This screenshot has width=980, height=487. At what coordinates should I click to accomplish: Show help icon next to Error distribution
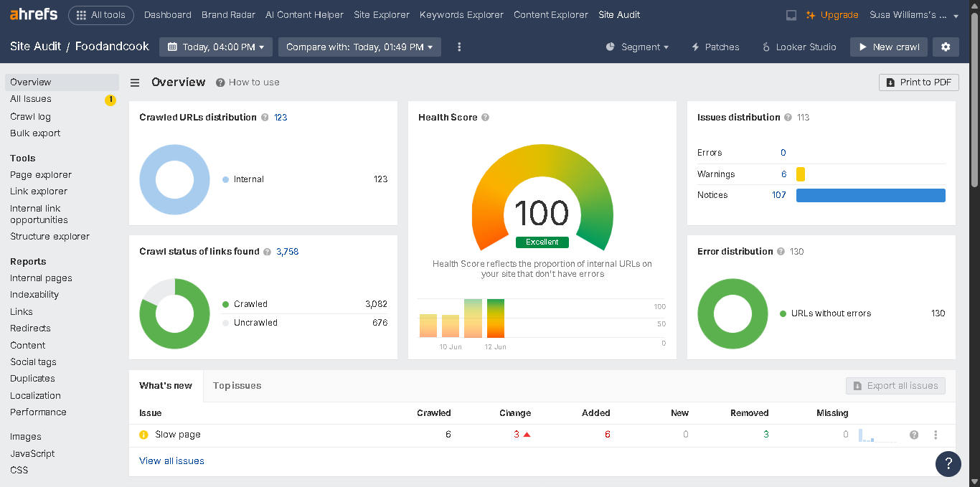[781, 252]
